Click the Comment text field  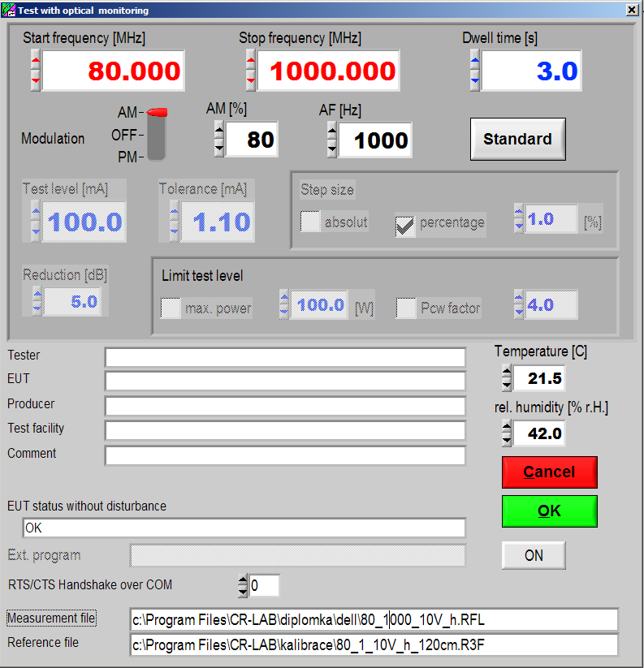285,456
